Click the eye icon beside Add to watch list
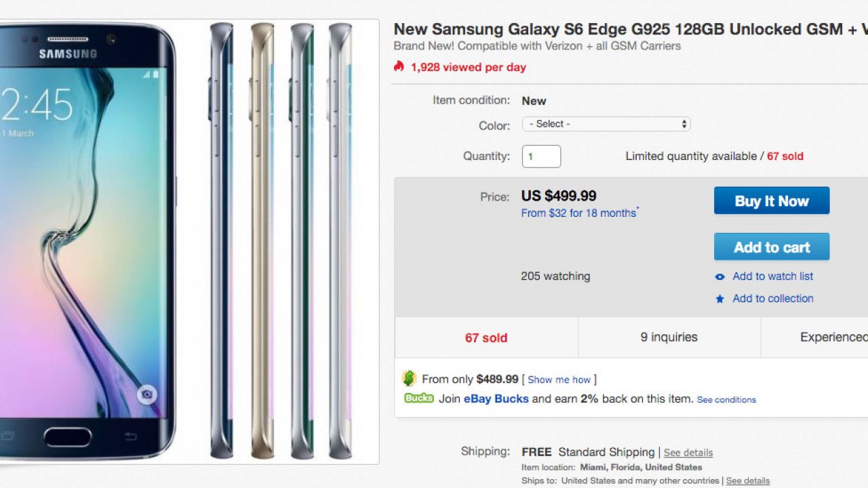Image resolution: width=868 pixels, height=488 pixels. (x=720, y=277)
